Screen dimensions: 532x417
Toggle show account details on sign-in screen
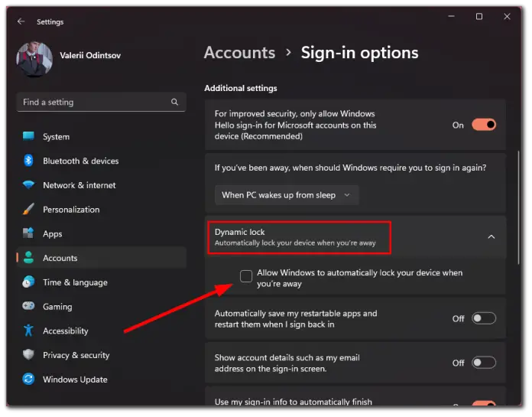tap(484, 363)
